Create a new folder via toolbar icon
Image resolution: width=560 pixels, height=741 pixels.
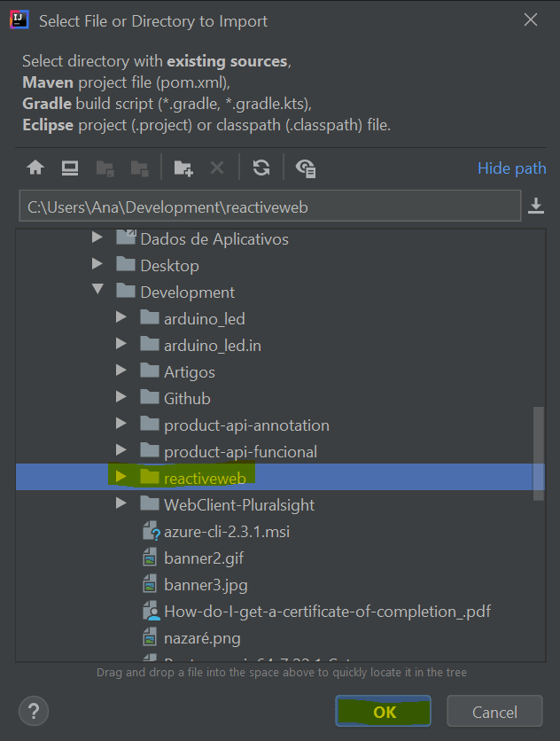click(x=183, y=168)
